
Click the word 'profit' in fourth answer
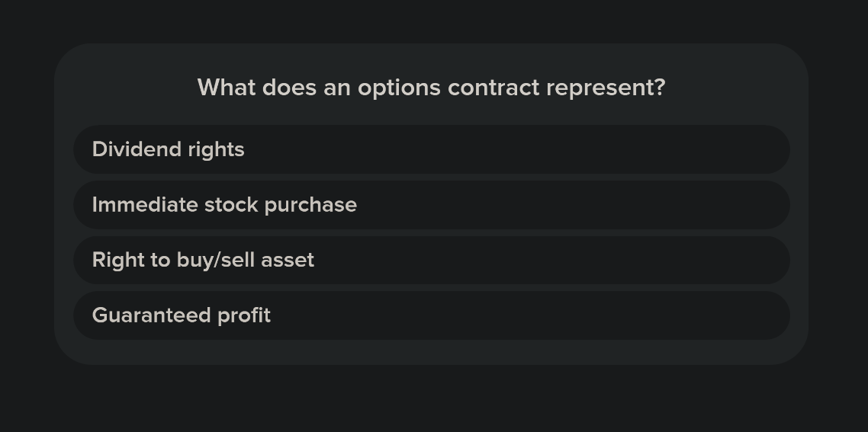point(243,316)
